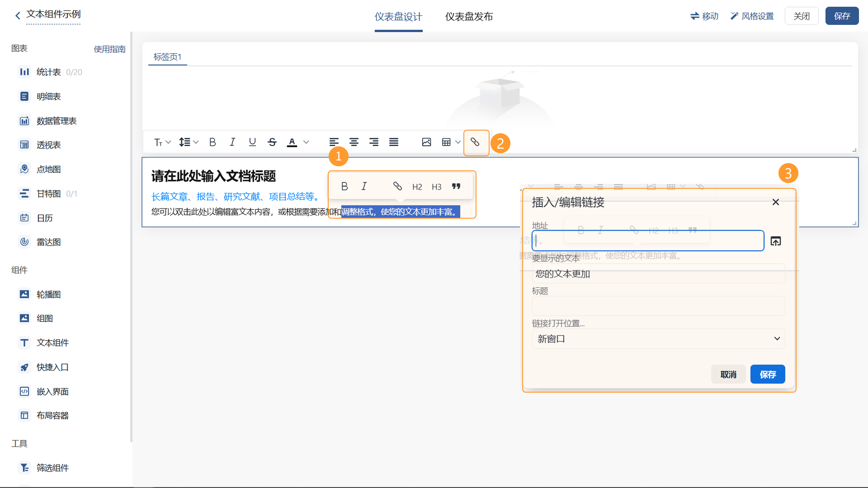
Task: Apply blockquote from floating toolbar
Action: pyautogui.click(x=456, y=186)
